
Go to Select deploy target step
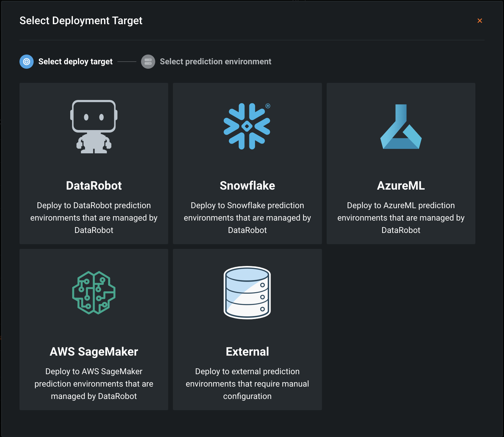(x=76, y=62)
